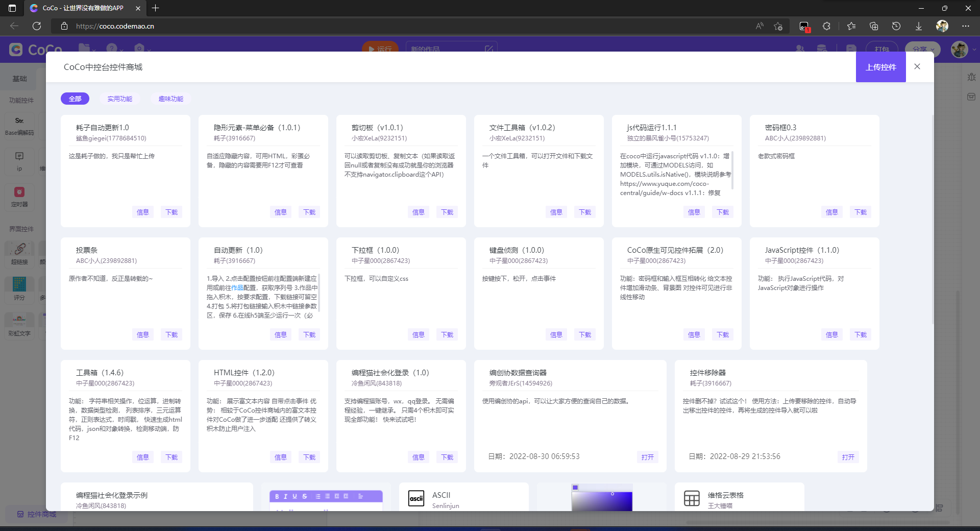
Task: Select the 全部 category filter
Action: pos(75,99)
